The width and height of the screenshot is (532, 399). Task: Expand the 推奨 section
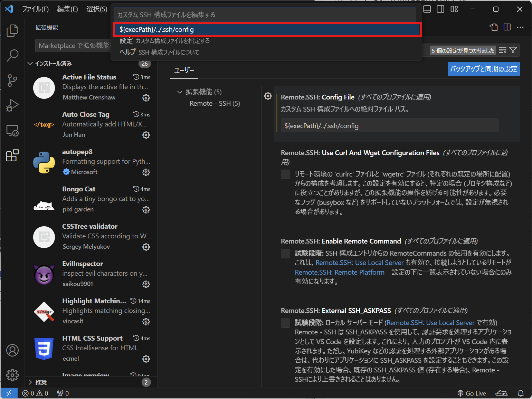tap(91, 382)
